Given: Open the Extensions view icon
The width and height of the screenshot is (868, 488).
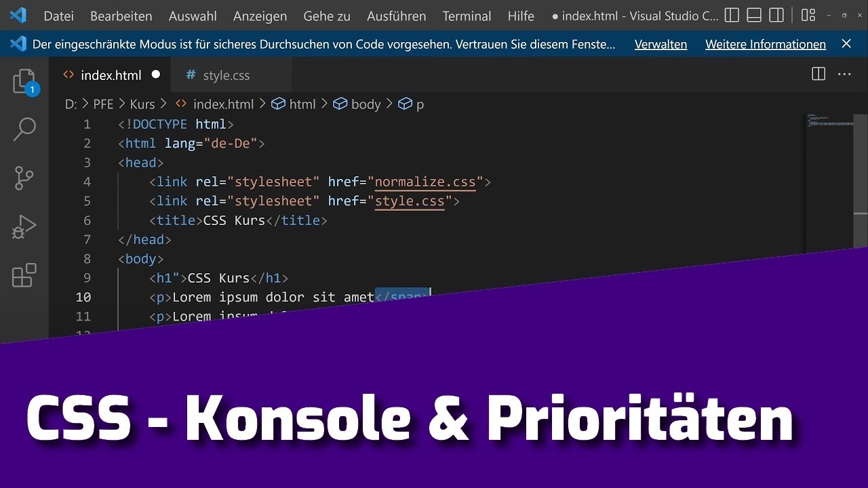Looking at the screenshot, I should (24, 275).
